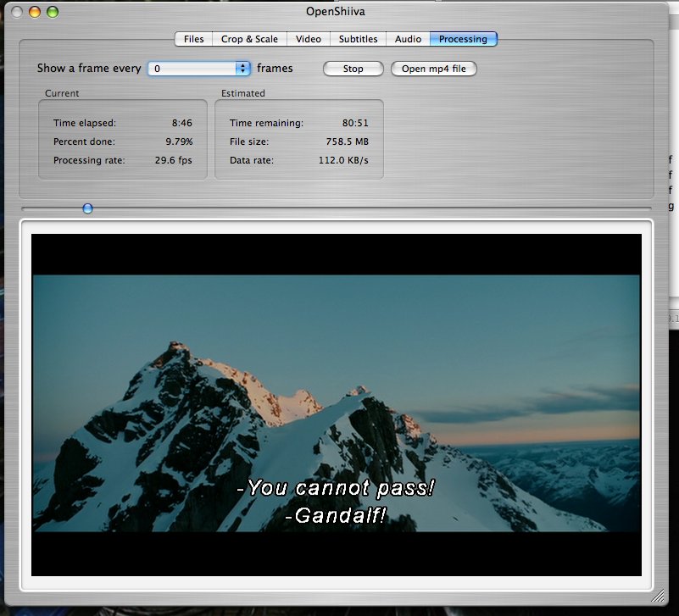Click the blue progress slider knob
The height and width of the screenshot is (616, 679).
coord(87,208)
